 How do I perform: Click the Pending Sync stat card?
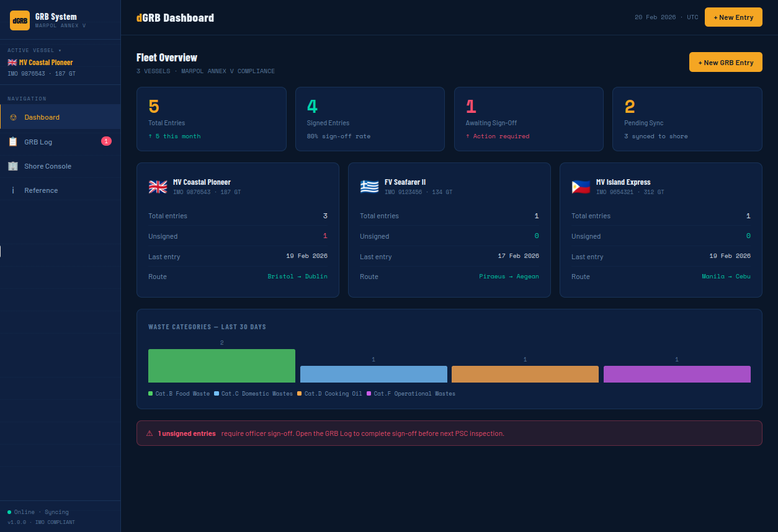pyautogui.click(x=687, y=119)
